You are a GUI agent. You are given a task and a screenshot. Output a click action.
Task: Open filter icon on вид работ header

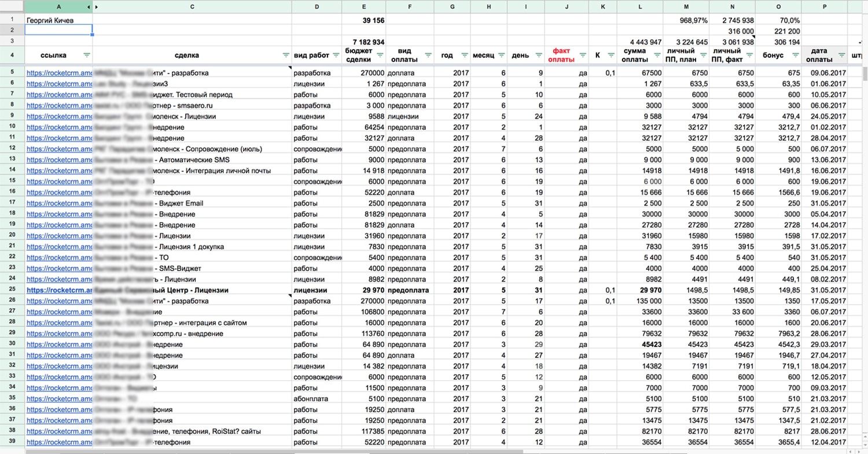click(x=336, y=55)
